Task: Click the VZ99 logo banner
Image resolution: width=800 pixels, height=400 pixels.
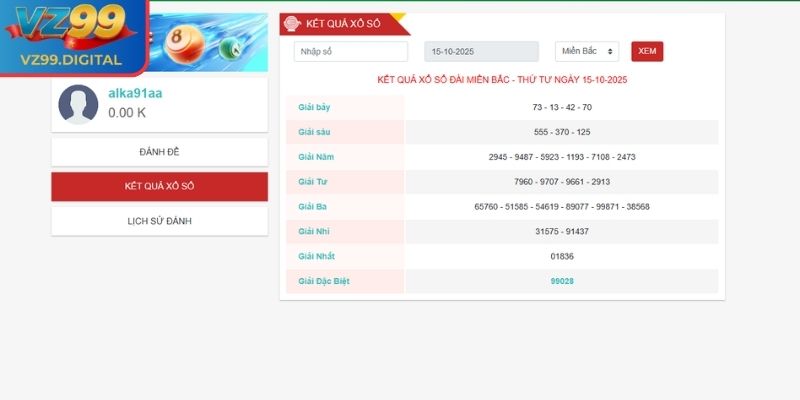Action: [74, 37]
